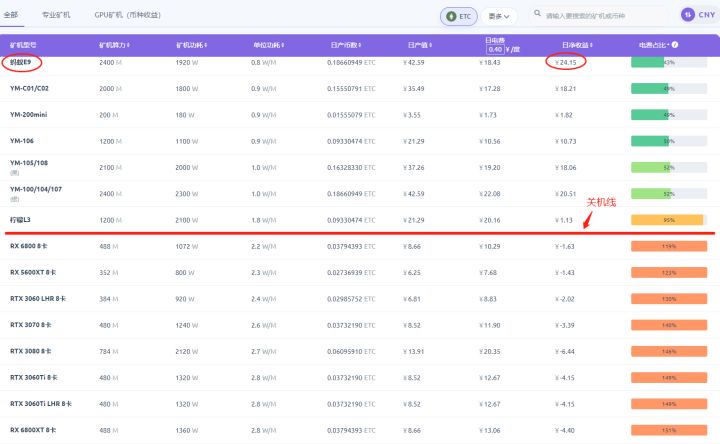Click the electricity price 0.40 input box

(495, 49)
